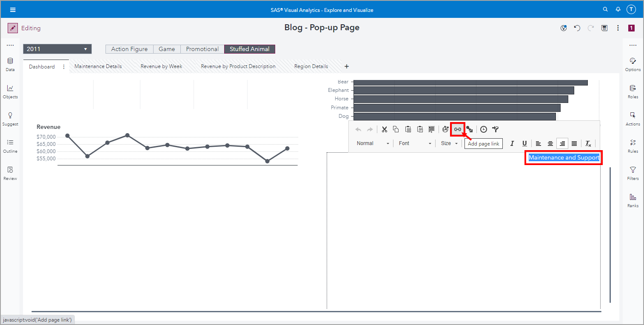Select the clear formatting icon Tx
This screenshot has height=325, width=644.
pyautogui.click(x=588, y=143)
